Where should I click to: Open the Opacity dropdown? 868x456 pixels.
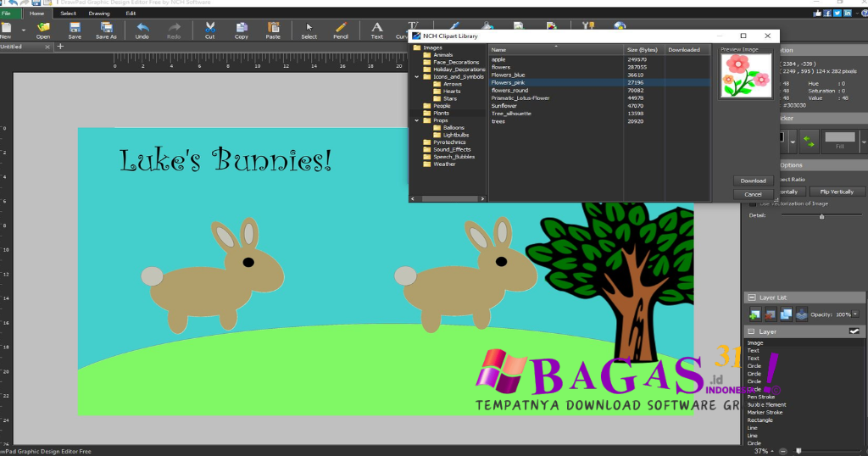(x=855, y=314)
